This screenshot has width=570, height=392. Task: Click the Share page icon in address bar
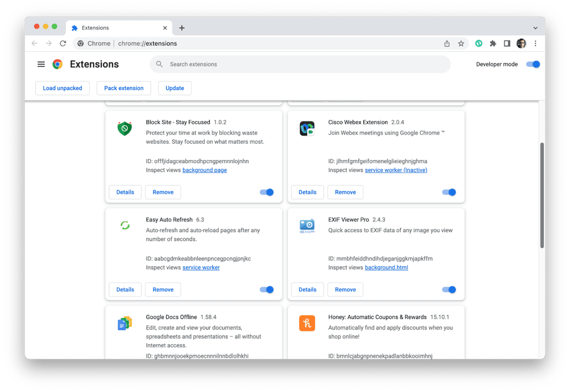(447, 44)
